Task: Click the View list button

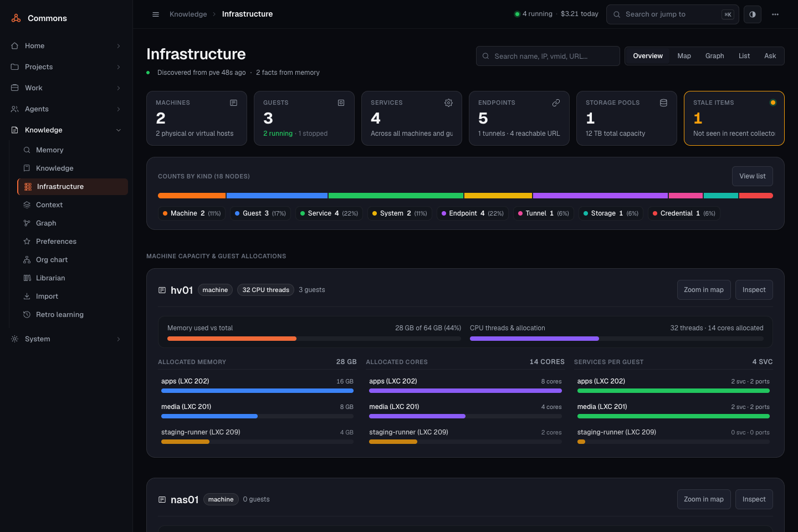Action: click(752, 176)
